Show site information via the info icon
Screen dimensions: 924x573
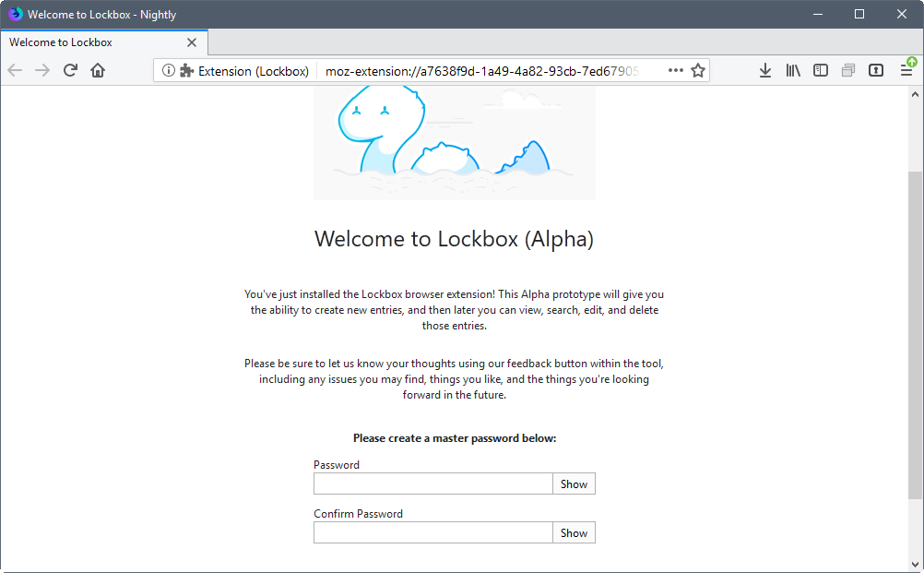click(169, 71)
